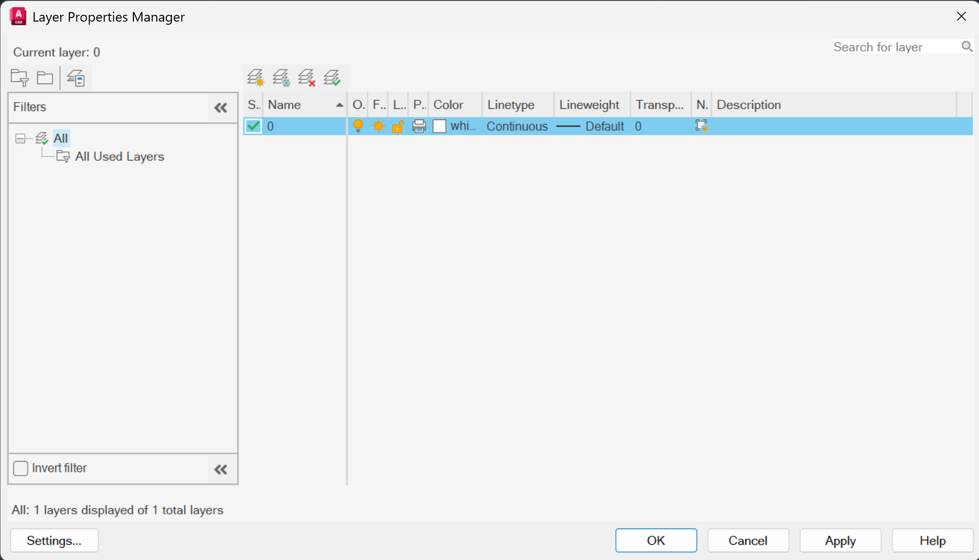This screenshot has width=979, height=560.
Task: Click the Transparency column header
Action: [x=661, y=105]
